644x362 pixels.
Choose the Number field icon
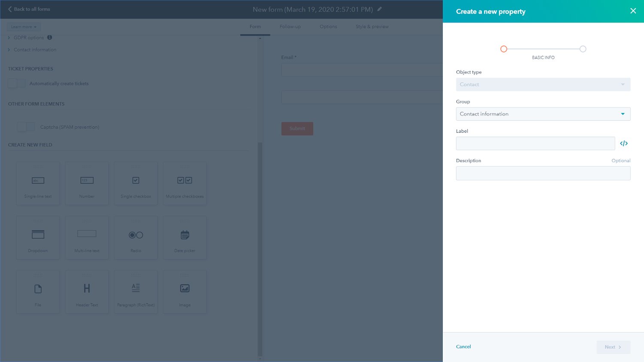87,181
